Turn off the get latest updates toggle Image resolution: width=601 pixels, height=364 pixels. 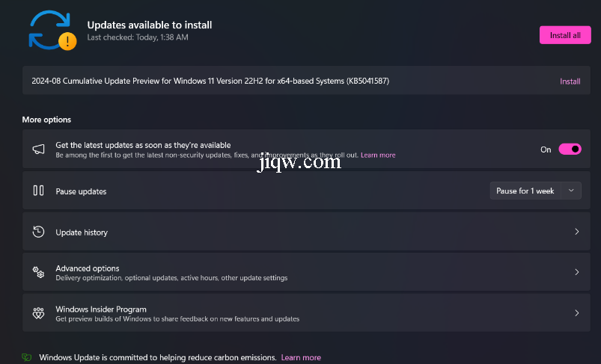(570, 149)
